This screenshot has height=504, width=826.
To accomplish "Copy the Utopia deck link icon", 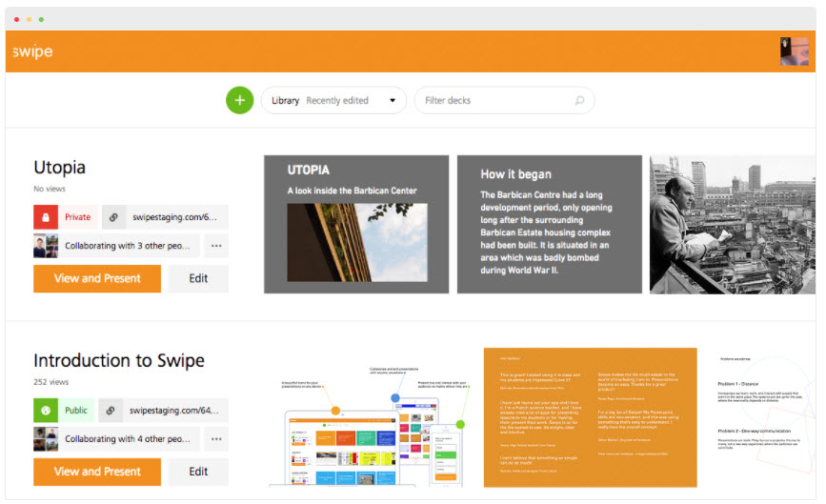I will click(x=114, y=217).
